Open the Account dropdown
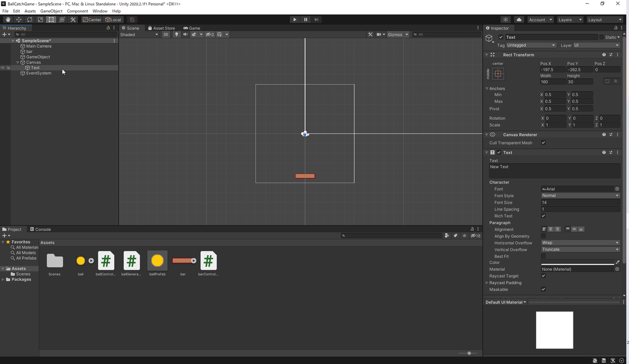The image size is (629, 364). [540, 19]
